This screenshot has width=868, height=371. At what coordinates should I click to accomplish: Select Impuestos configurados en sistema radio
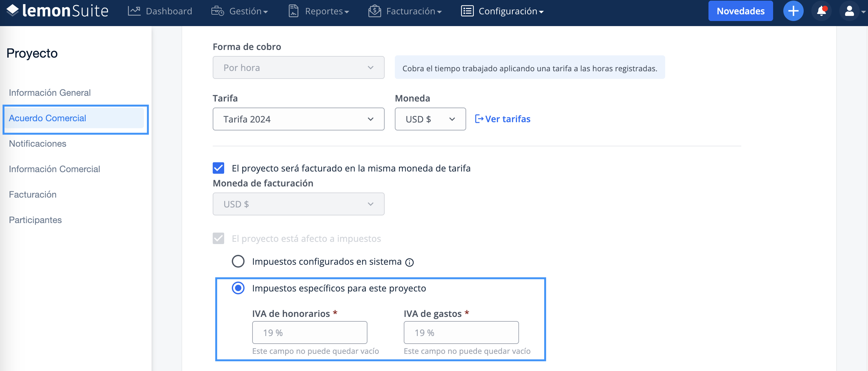pos(238,262)
